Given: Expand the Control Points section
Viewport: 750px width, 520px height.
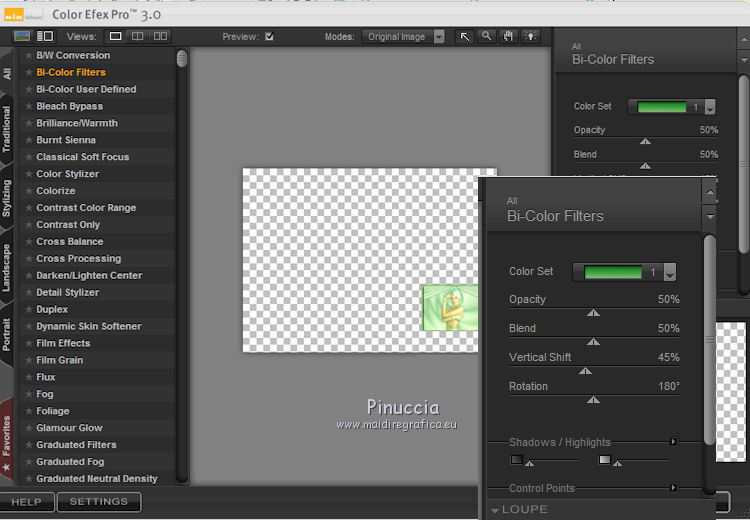Looking at the screenshot, I should coord(673,487).
